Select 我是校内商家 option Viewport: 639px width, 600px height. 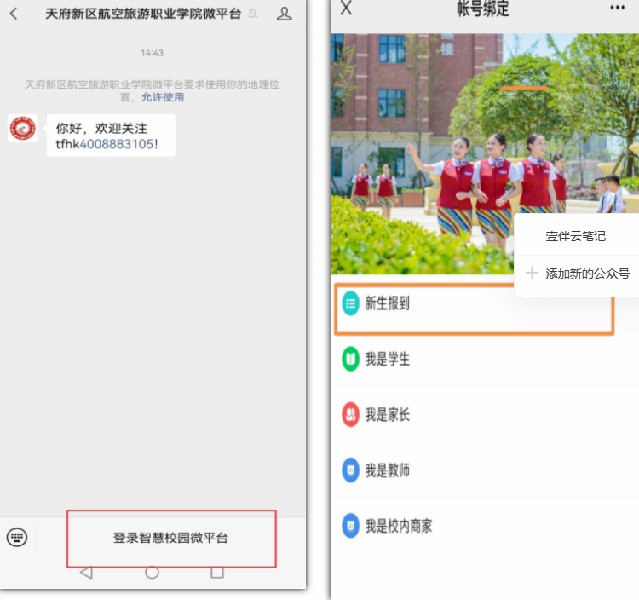[398, 525]
